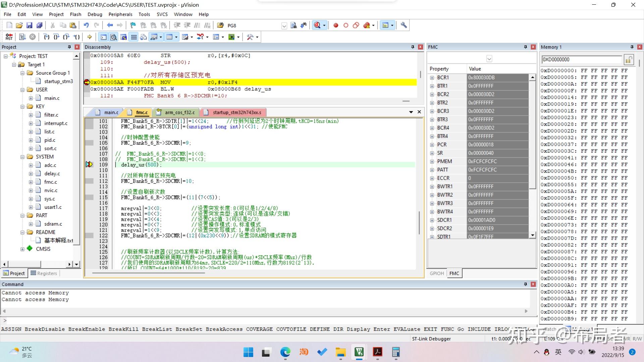This screenshot has width=644, height=362.
Task: Toggle the Start/Stop Debug Session icon
Action: [x=317, y=25]
